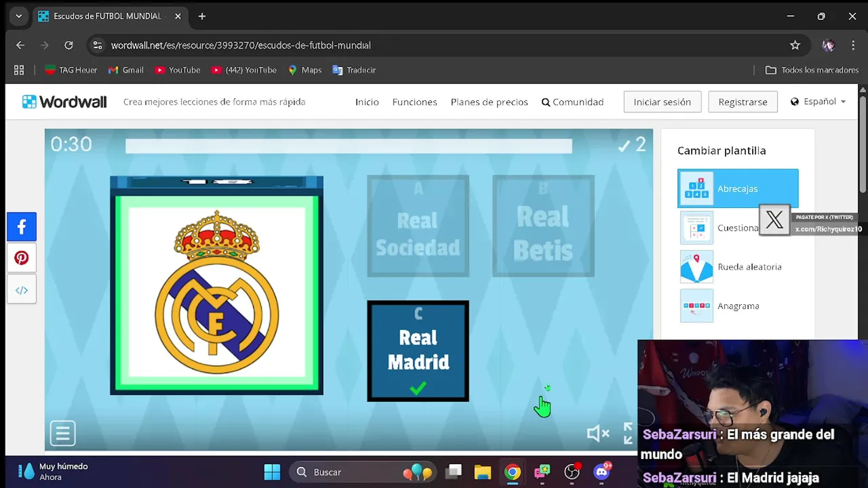Bookmark this page with the star
The height and width of the screenshot is (488, 868).
pyautogui.click(x=795, y=45)
